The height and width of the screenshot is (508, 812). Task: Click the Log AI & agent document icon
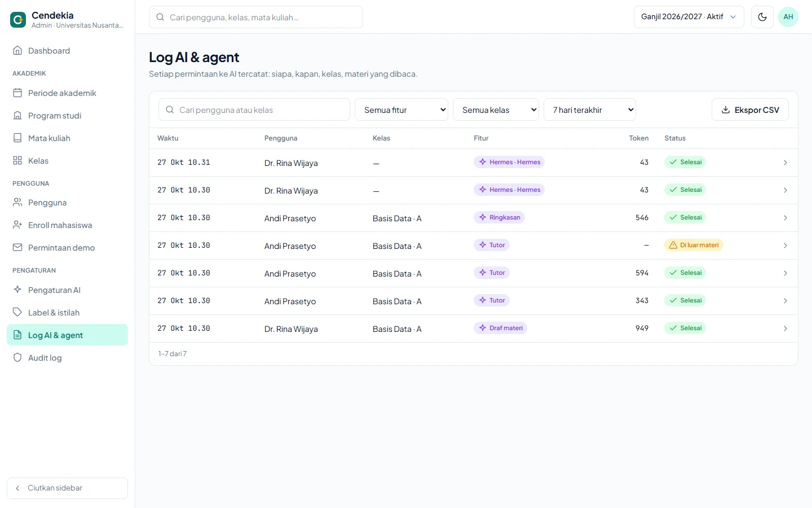pyautogui.click(x=17, y=335)
